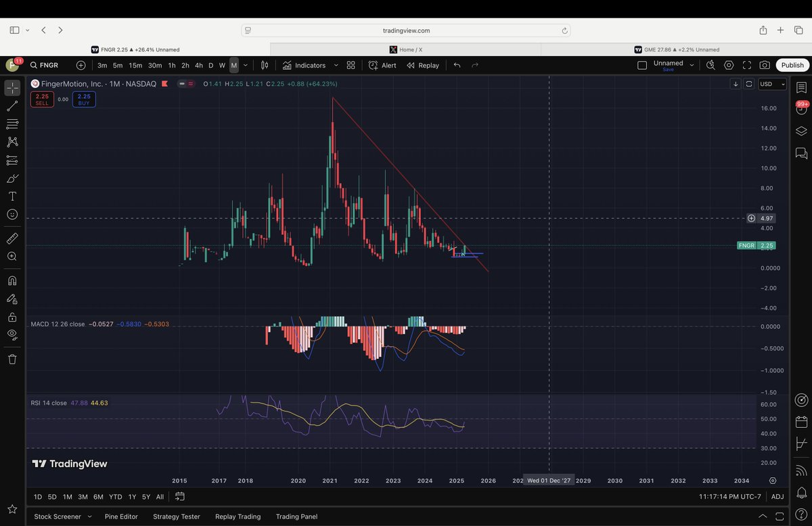Open chart settings via the gear icon
Image resolution: width=812 pixels, height=526 pixels.
(x=729, y=65)
